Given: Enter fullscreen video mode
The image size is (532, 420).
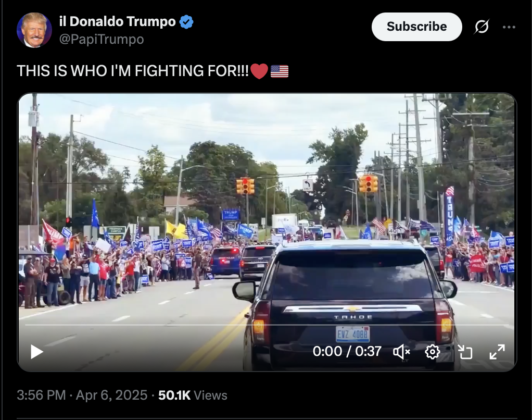Looking at the screenshot, I should (x=497, y=352).
